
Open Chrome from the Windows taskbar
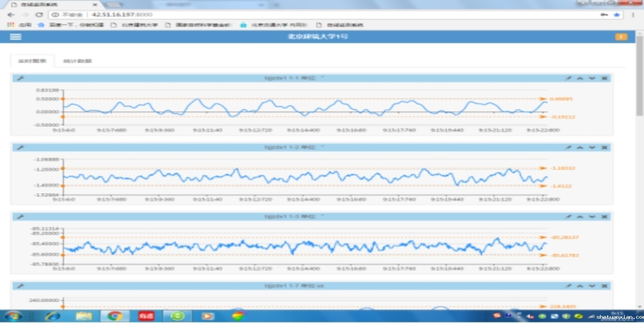pos(114,316)
